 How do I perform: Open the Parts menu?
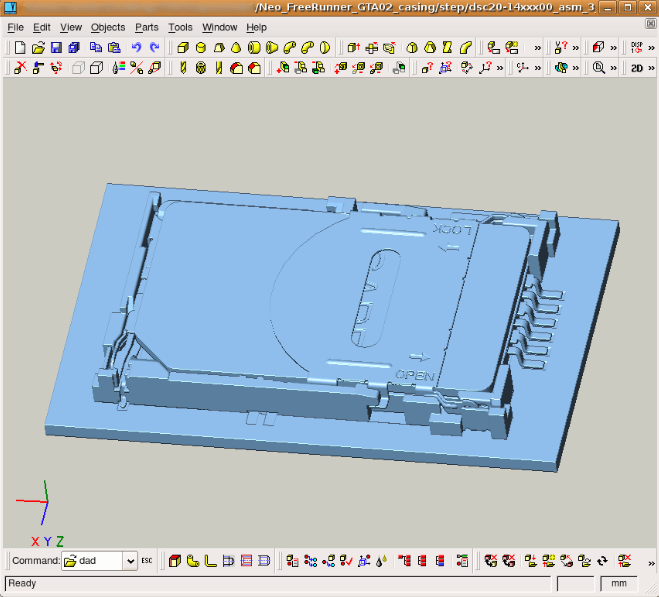146,27
